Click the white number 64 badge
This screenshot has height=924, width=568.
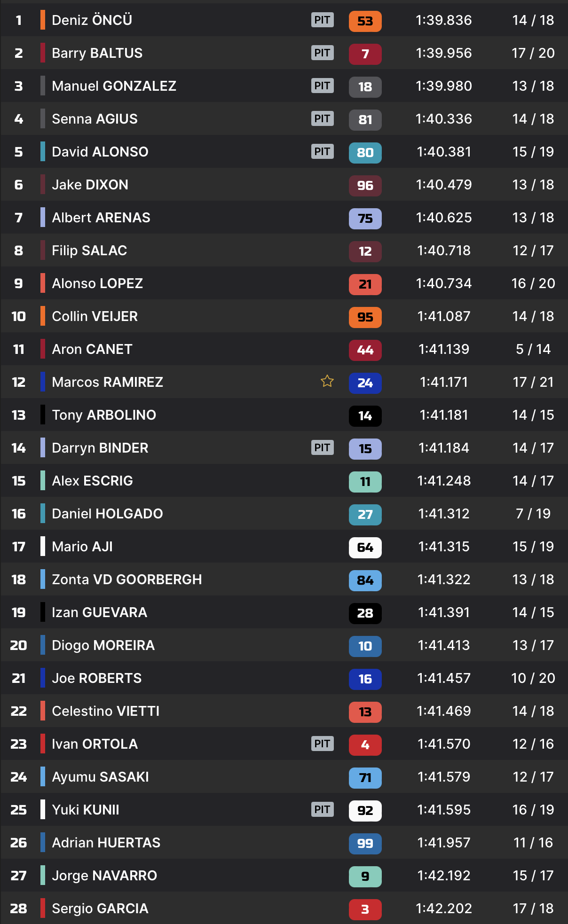pos(365,548)
